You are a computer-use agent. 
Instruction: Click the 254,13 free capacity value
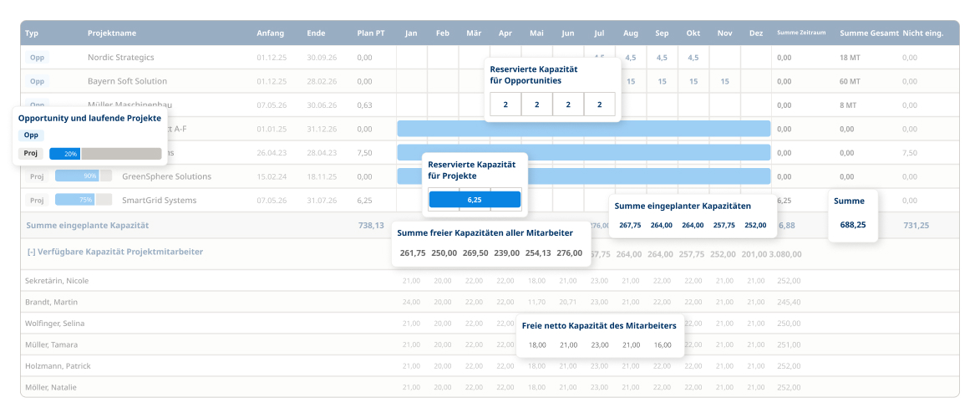click(537, 253)
